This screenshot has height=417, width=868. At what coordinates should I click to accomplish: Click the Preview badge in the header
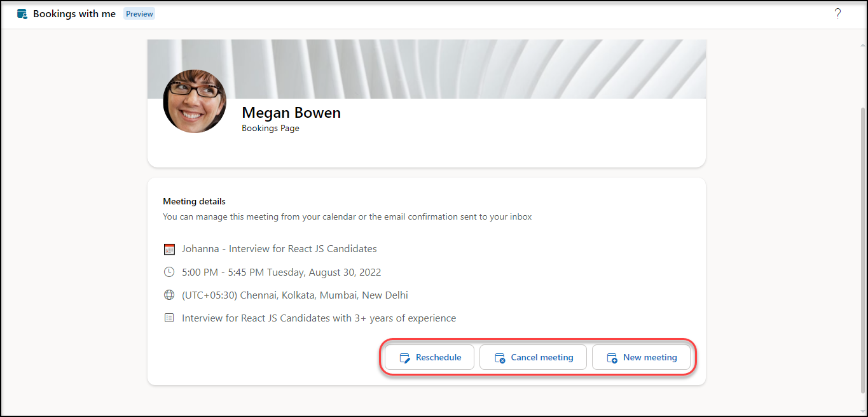tap(139, 14)
